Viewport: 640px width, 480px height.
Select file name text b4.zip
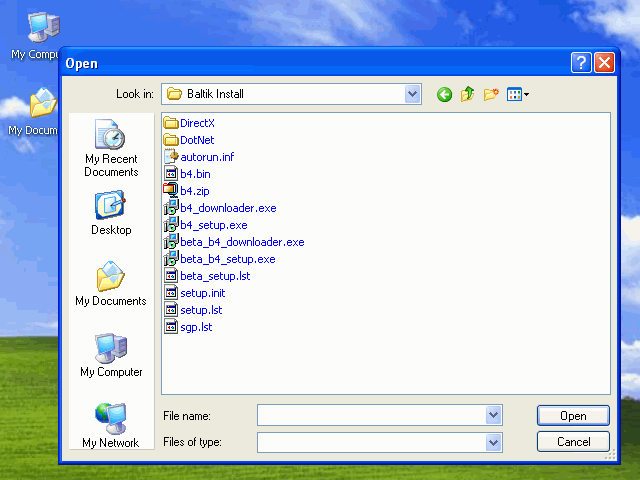click(195, 191)
